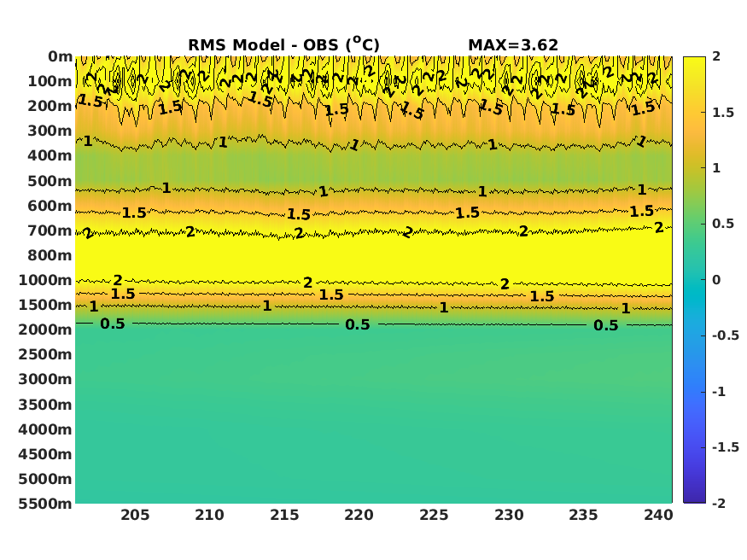Click the colorbar tick label '-2'
This screenshot has height=560, width=747.
(x=719, y=504)
